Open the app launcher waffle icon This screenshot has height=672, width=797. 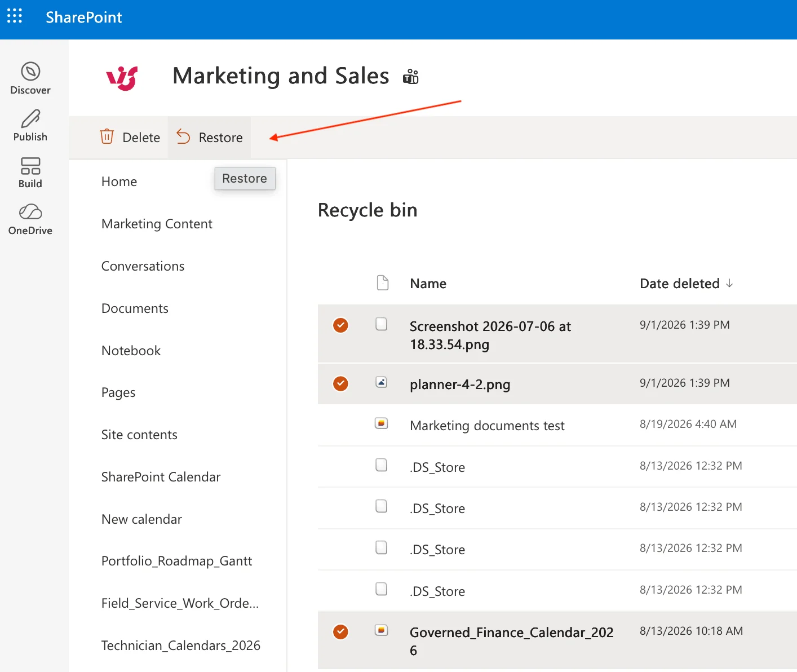click(15, 16)
